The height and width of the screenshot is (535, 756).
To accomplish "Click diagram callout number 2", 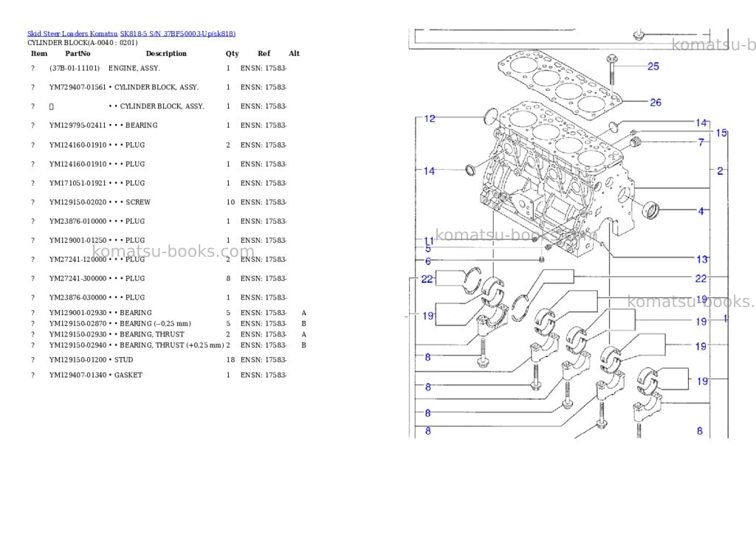I will pos(720,170).
